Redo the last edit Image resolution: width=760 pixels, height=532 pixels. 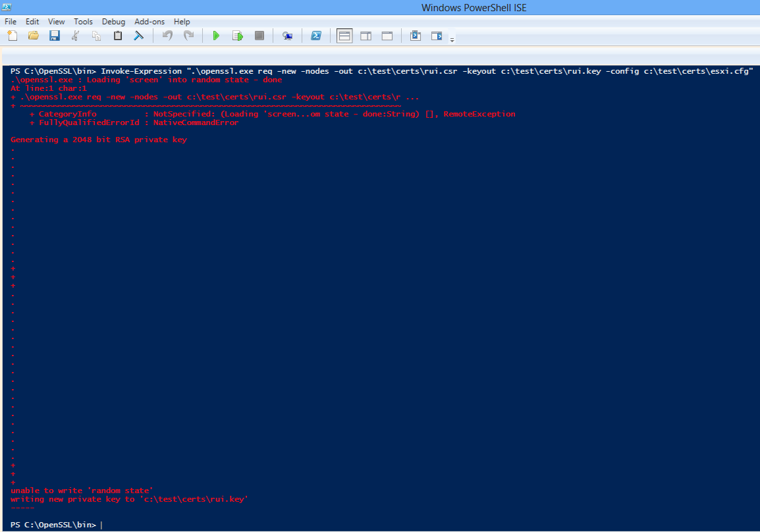[x=188, y=36]
